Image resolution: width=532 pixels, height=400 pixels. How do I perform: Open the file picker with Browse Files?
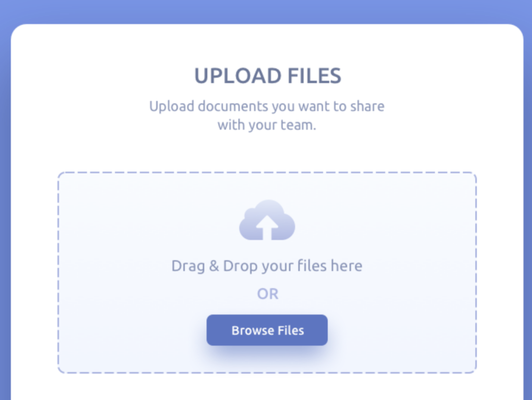coord(267,330)
